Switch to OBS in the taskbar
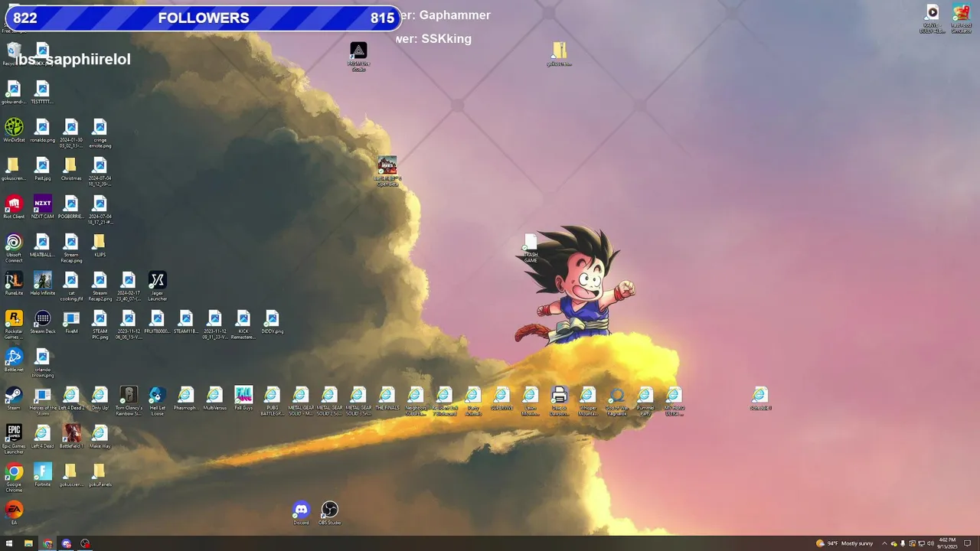The width and height of the screenshot is (980, 551). [85, 543]
